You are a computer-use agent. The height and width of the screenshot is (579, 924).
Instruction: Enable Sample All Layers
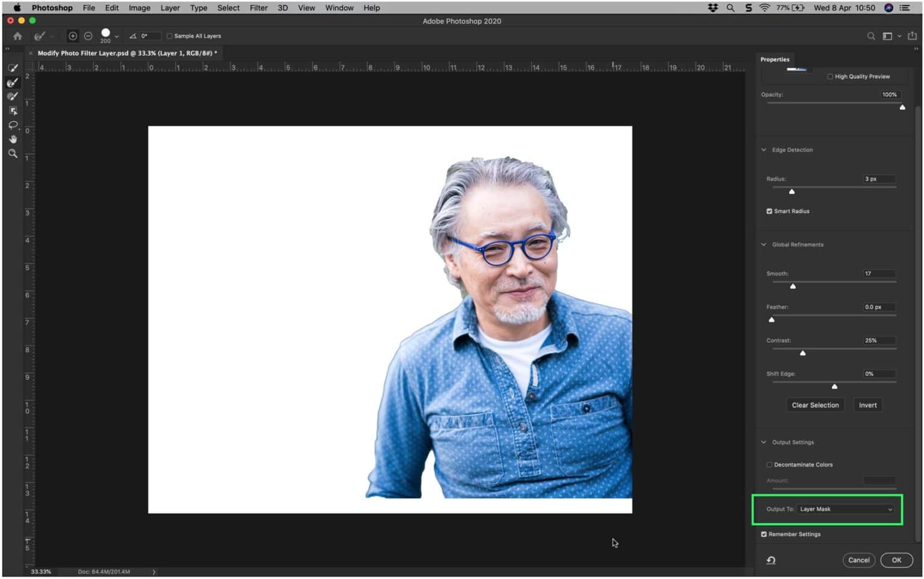click(169, 36)
